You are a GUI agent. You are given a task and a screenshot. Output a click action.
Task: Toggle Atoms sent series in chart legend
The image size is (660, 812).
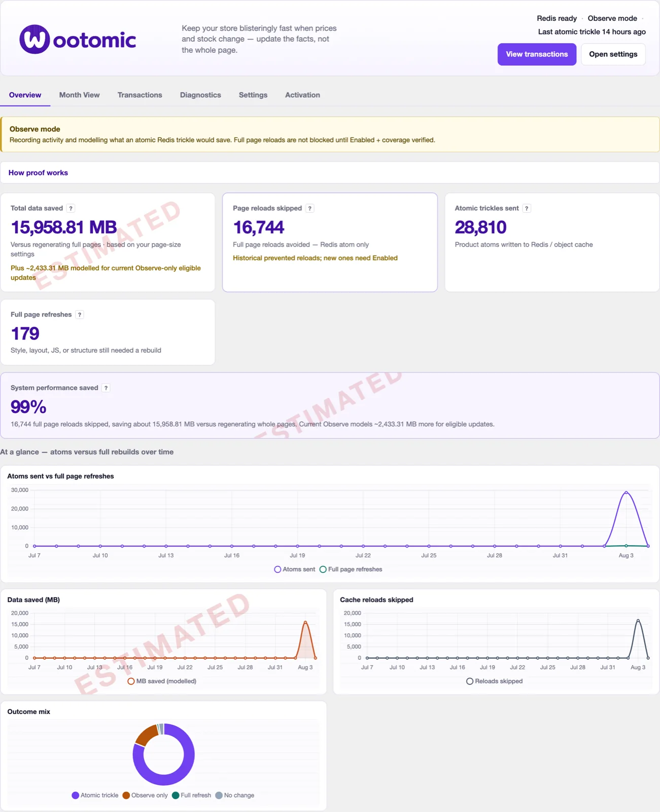(x=295, y=569)
